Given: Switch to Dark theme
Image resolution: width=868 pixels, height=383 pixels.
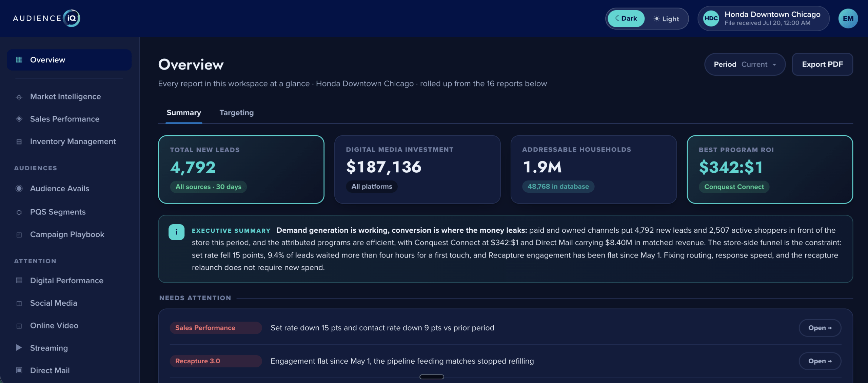Looking at the screenshot, I should (x=626, y=19).
